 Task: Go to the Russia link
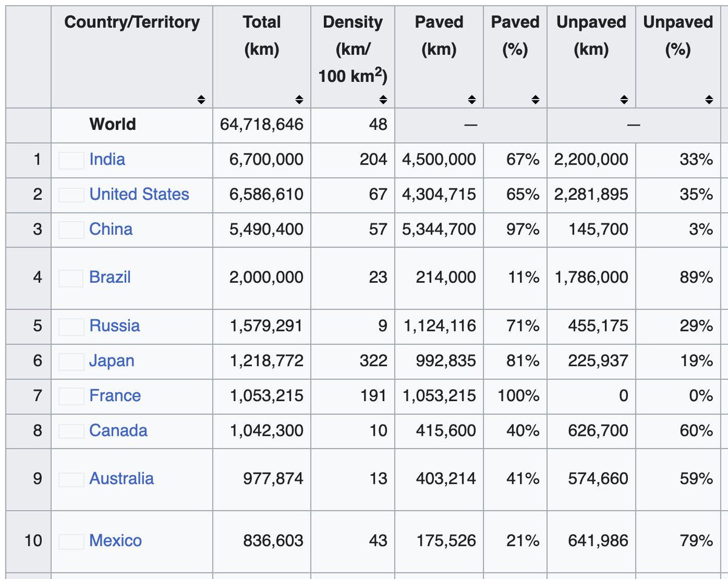click(115, 326)
